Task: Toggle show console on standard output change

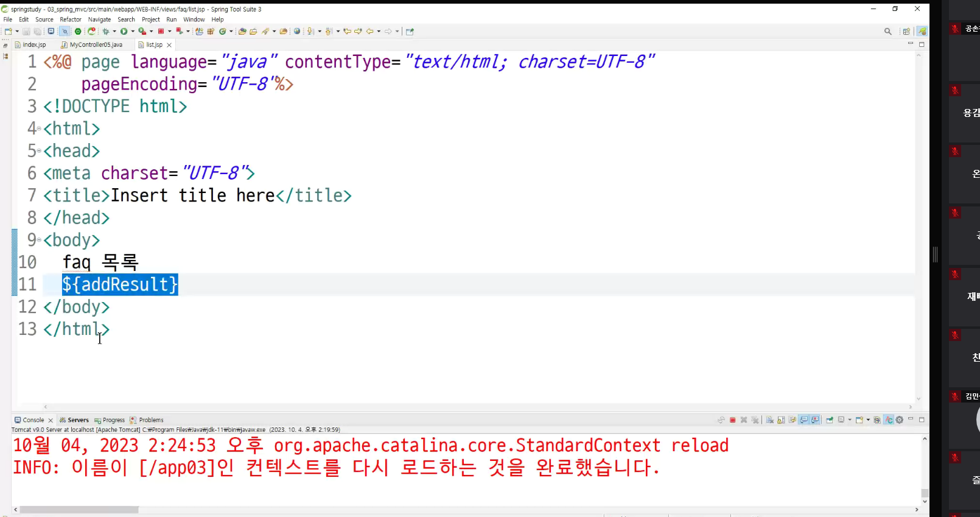Action: (804, 420)
